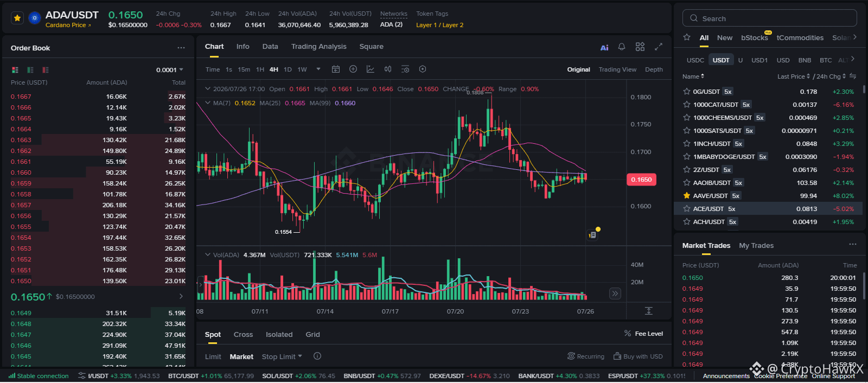Favorite the 1INCH/USDT pair
Screen dimensions: 868x383
687,144
